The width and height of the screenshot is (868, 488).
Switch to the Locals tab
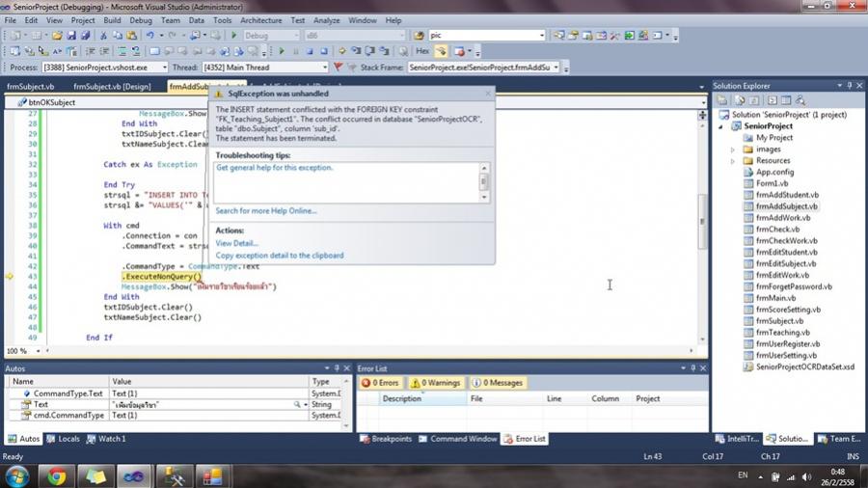click(64, 439)
